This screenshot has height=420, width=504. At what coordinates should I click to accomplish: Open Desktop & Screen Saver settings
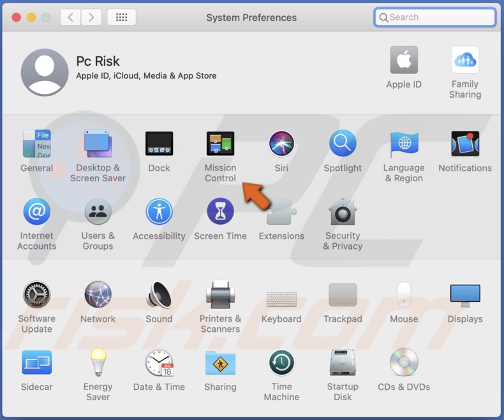click(98, 145)
